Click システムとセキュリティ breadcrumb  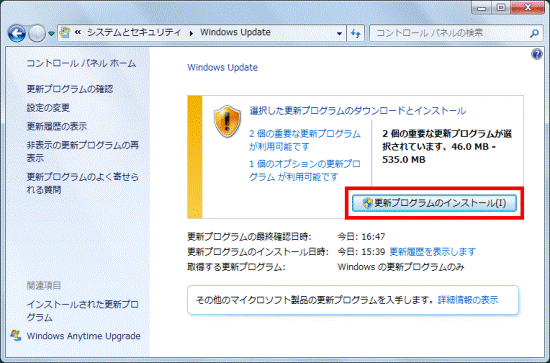tap(134, 33)
